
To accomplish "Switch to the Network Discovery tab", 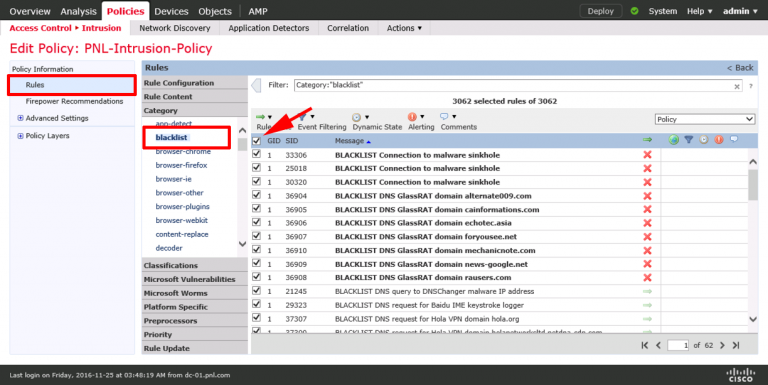I will pyautogui.click(x=175, y=28).
